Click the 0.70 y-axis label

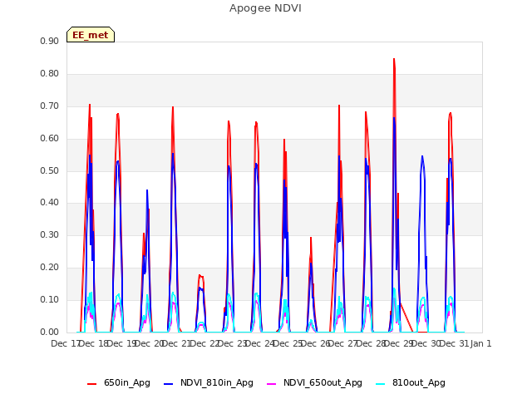50,106
